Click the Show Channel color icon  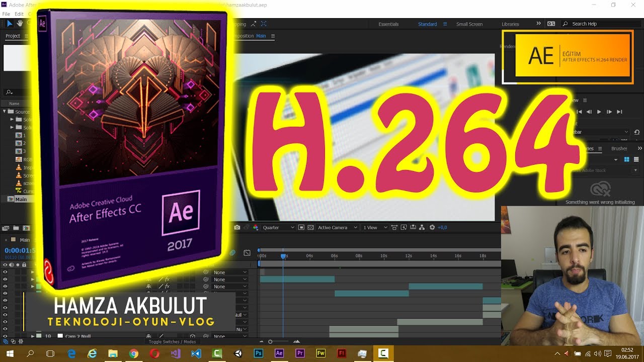tap(256, 227)
